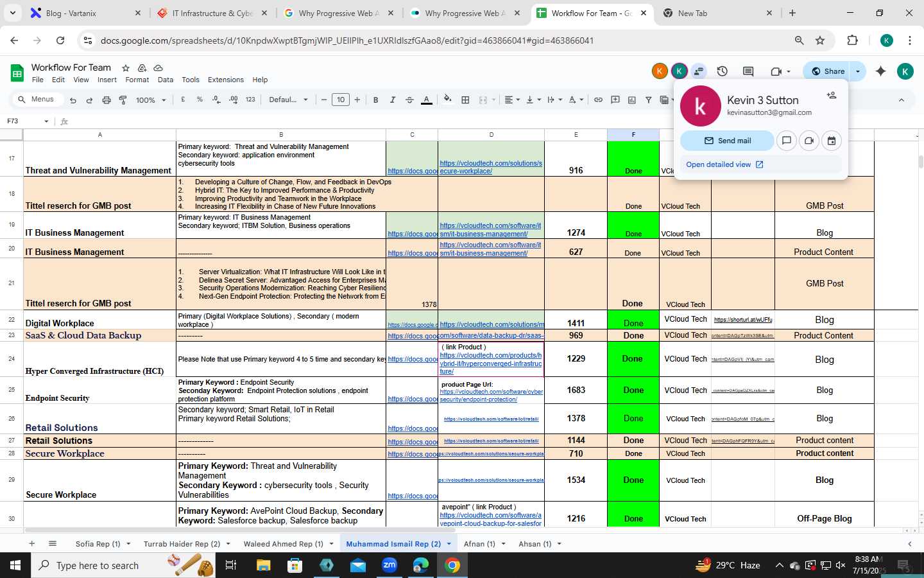Image resolution: width=924 pixels, height=578 pixels.
Task: Click the Insert chart icon
Action: (631, 100)
